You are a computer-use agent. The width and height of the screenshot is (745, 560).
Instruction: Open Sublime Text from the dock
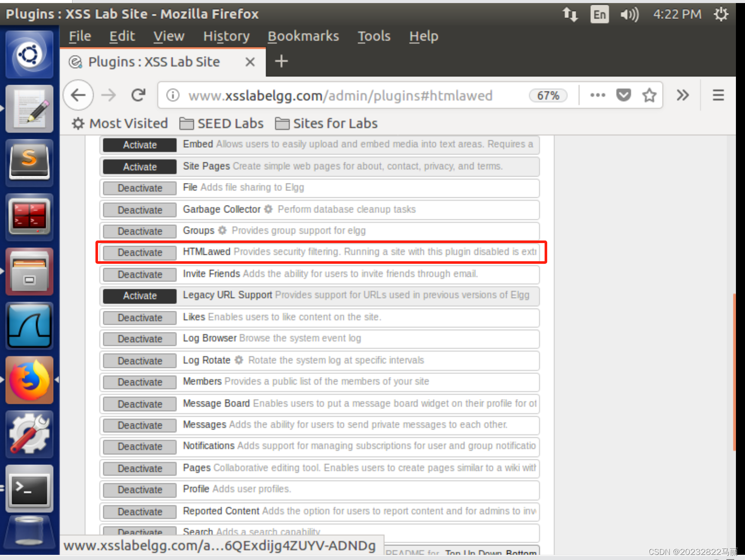[x=29, y=163]
